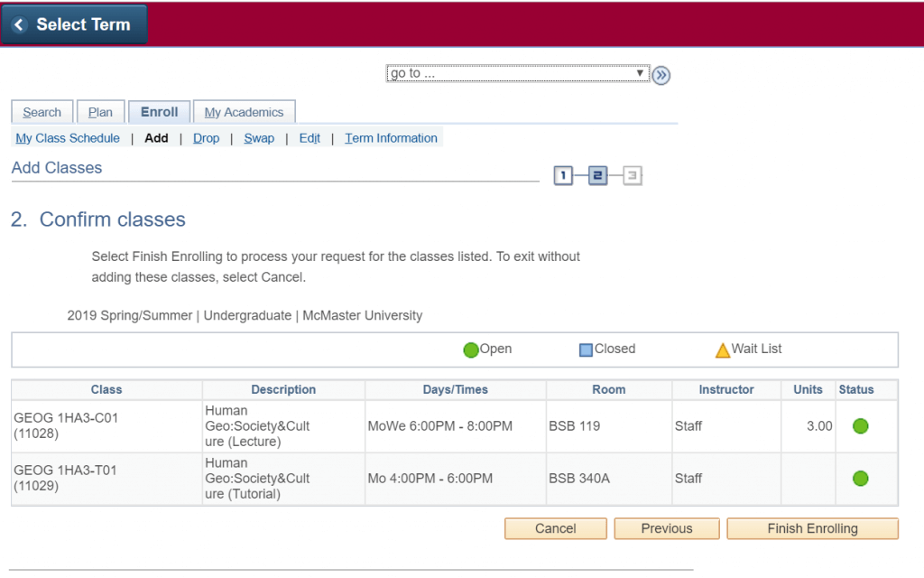The image size is (924, 578).
Task: Go back with the Previous button
Action: [x=667, y=528]
